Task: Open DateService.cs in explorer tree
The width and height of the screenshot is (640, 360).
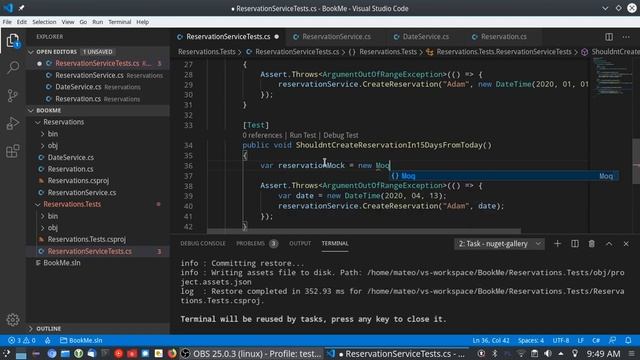Action: coord(98,157)
